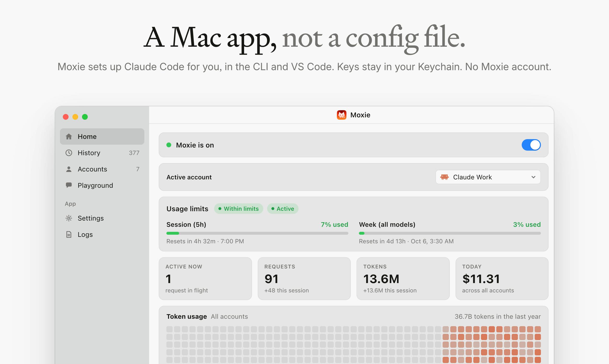Image resolution: width=609 pixels, height=364 pixels.
Task: Click the History clock icon
Action: tap(69, 153)
